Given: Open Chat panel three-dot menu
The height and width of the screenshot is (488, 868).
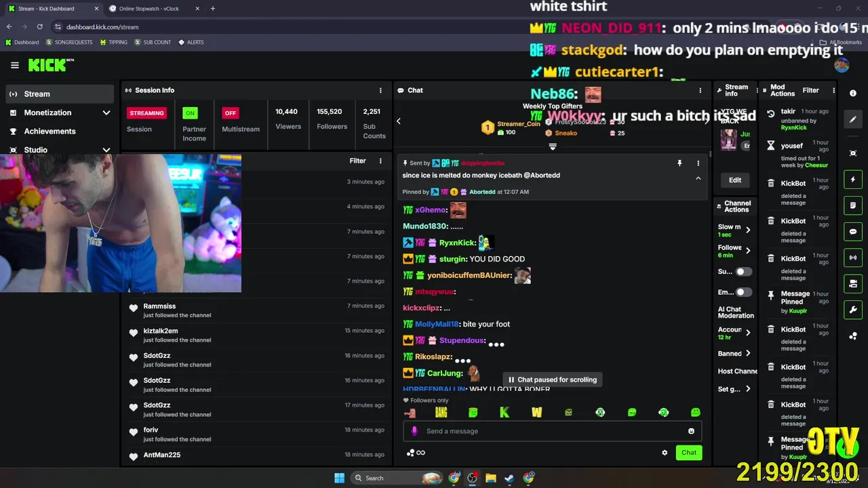Looking at the screenshot, I should (x=701, y=90).
